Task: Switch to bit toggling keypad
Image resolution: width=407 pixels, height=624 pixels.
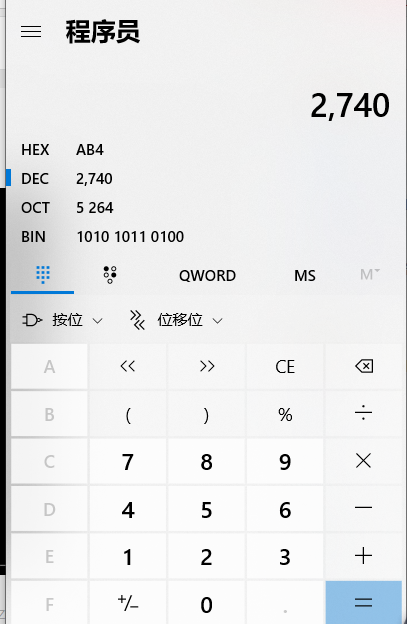Action: click(110, 275)
